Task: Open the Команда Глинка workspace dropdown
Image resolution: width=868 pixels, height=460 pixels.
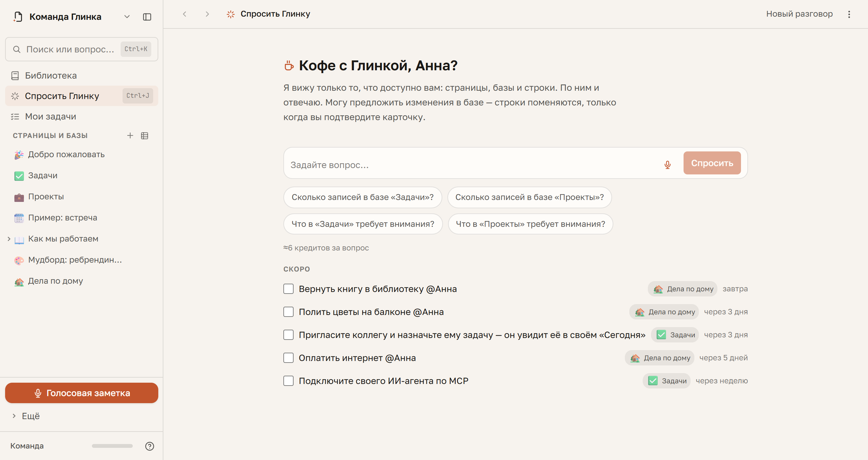Action: [x=127, y=17]
